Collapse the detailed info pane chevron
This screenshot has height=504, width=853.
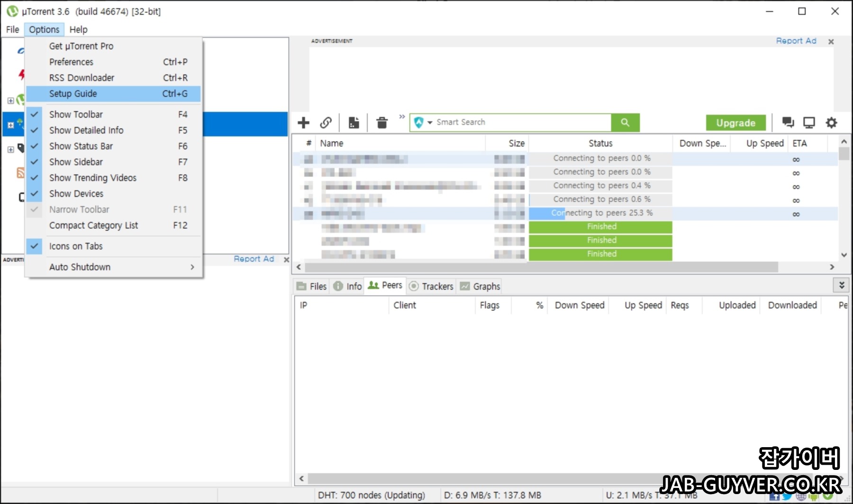point(841,285)
